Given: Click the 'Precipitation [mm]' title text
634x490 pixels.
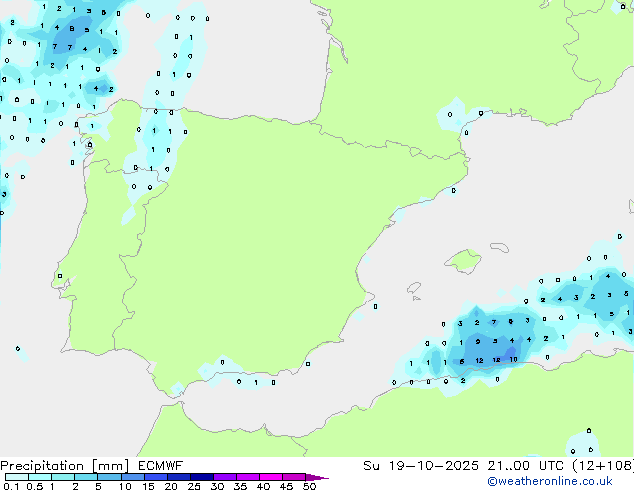Looking at the screenshot, I should point(64,466).
